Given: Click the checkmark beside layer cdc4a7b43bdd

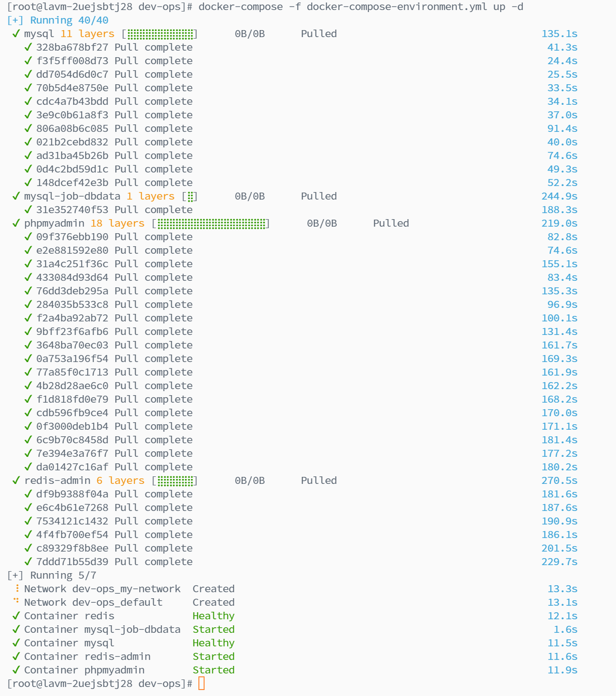Looking at the screenshot, I should 28,102.
